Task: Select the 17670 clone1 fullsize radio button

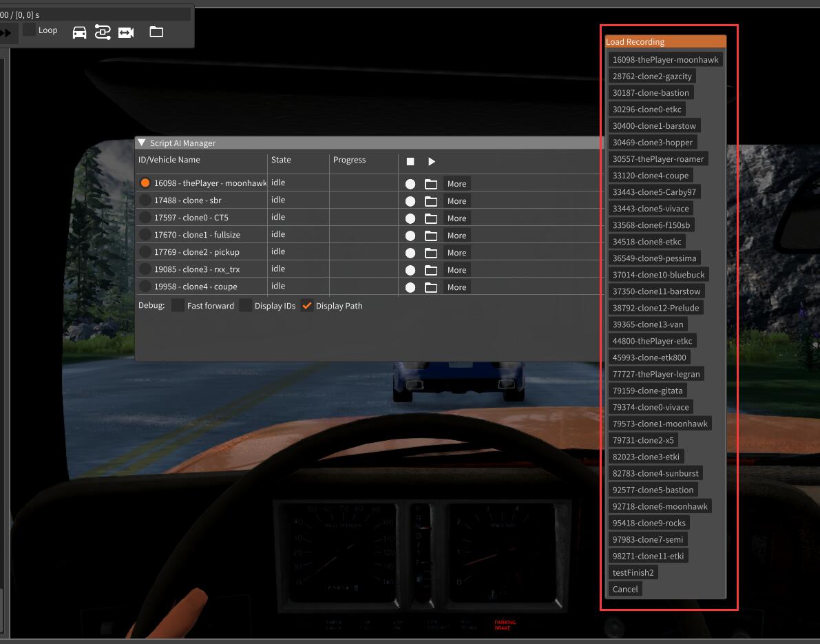Action: click(145, 234)
